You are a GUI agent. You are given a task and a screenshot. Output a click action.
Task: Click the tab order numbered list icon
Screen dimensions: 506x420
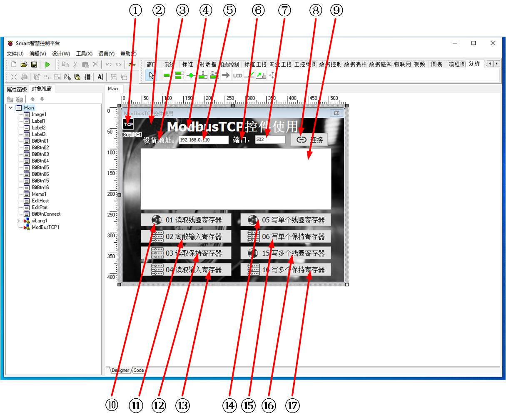[87, 77]
